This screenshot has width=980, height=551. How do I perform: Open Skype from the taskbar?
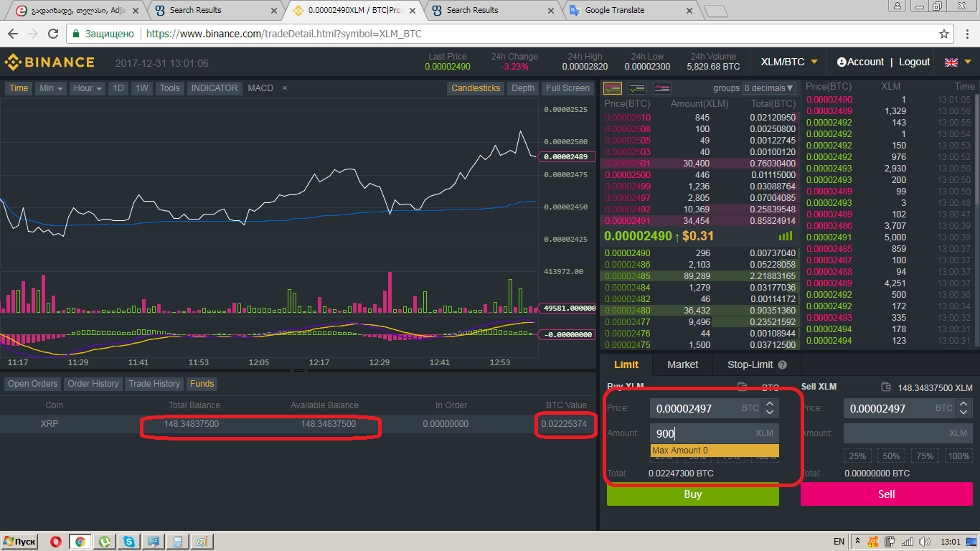[x=128, y=542]
